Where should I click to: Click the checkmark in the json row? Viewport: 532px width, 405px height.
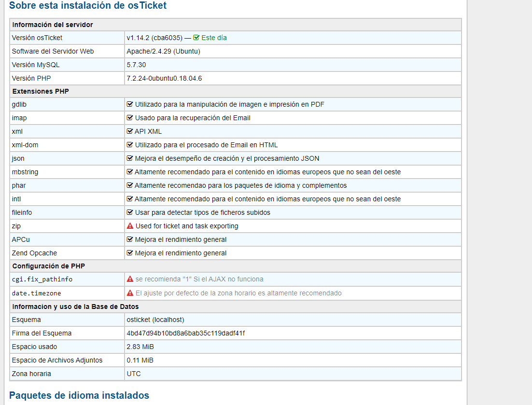130,158
